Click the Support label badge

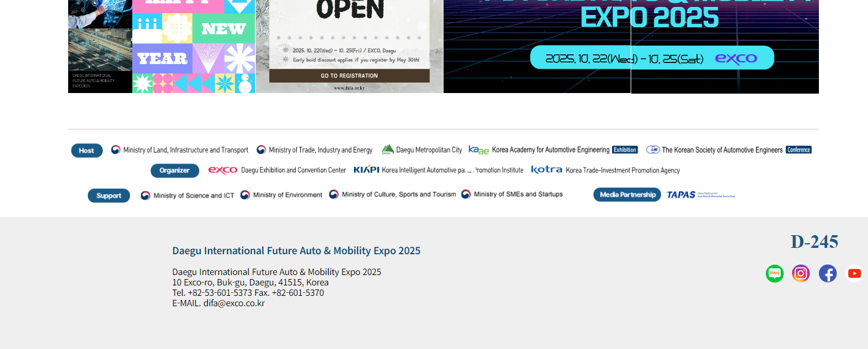click(109, 195)
